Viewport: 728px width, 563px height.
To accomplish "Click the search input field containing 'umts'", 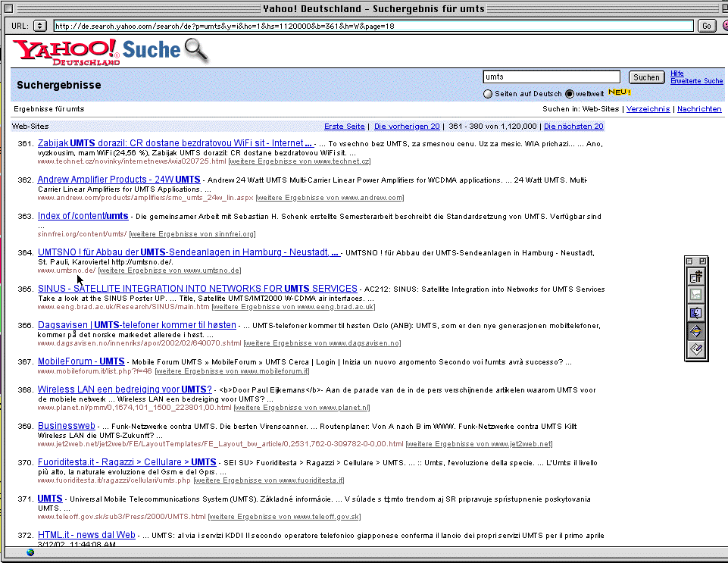I will [551, 77].
